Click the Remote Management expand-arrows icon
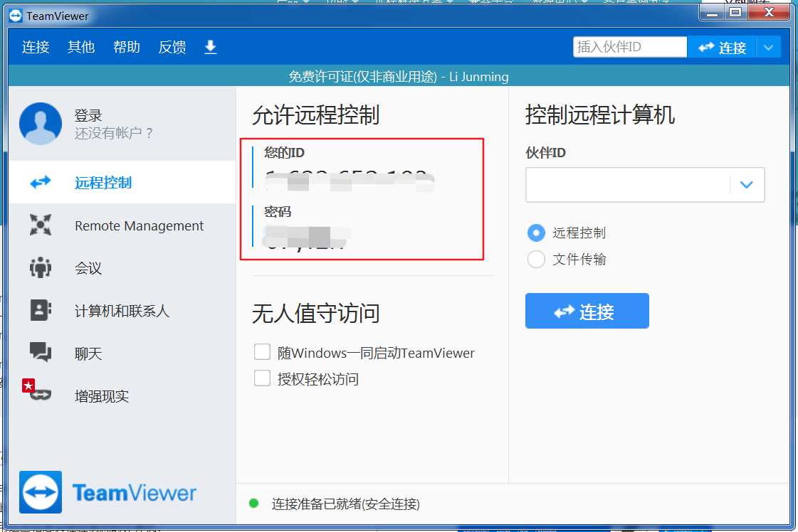798x532 pixels. (40, 225)
